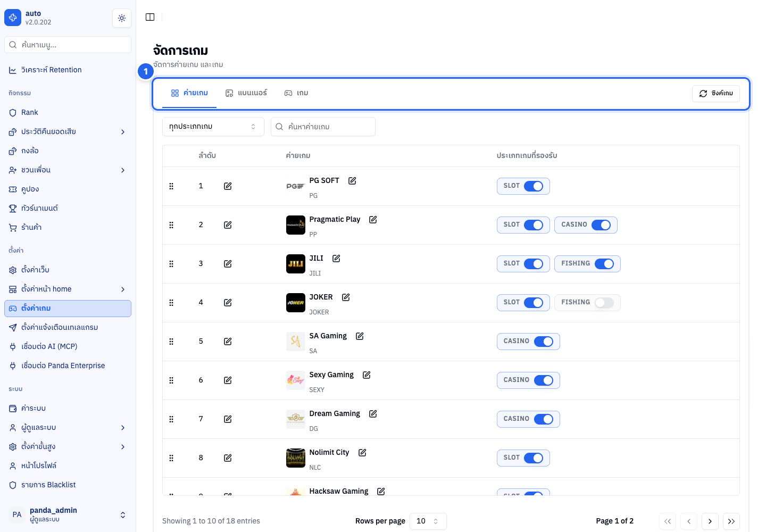Edit PG SOFT provider name
The height and width of the screenshot is (532, 766).
tap(352, 181)
